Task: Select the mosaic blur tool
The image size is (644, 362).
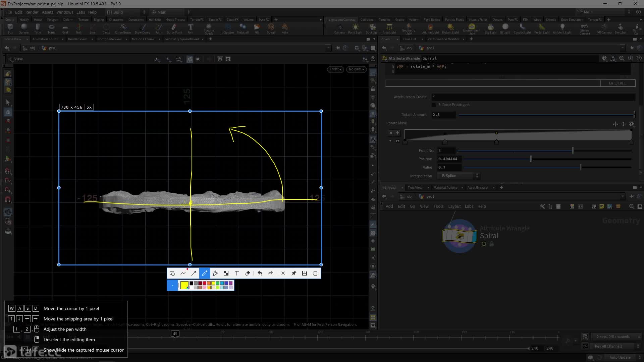Action: click(226, 273)
